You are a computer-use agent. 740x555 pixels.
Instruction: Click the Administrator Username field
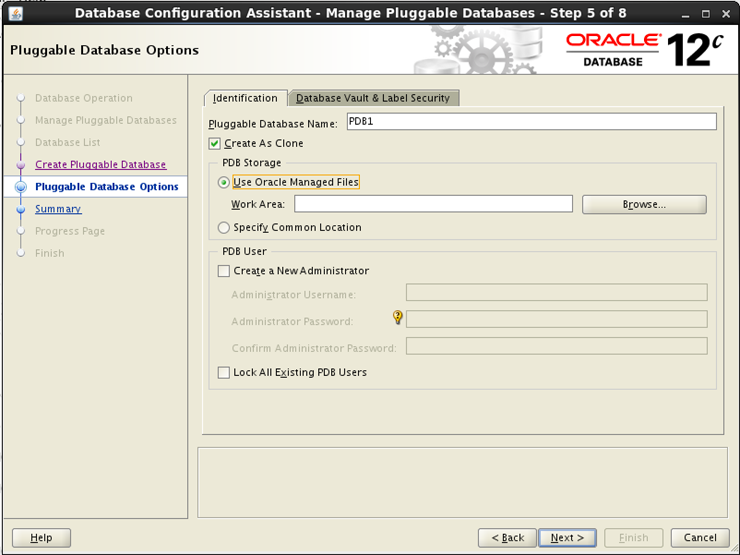[556, 293]
